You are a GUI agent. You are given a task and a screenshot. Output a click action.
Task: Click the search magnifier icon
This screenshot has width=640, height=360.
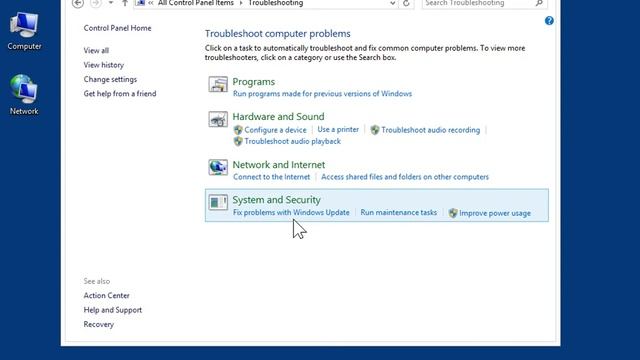tap(539, 3)
